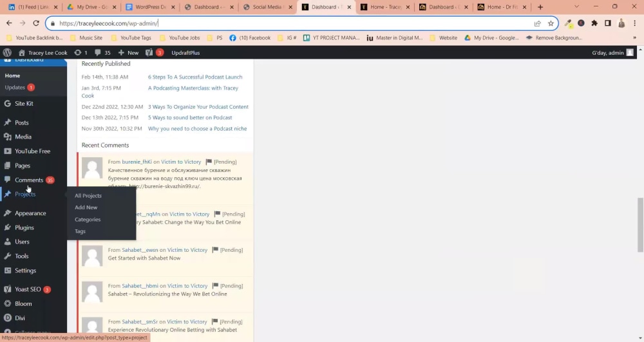Open commenter link burenie_fhKi
Screen dimensions: 644x342
pyautogui.click(x=137, y=162)
